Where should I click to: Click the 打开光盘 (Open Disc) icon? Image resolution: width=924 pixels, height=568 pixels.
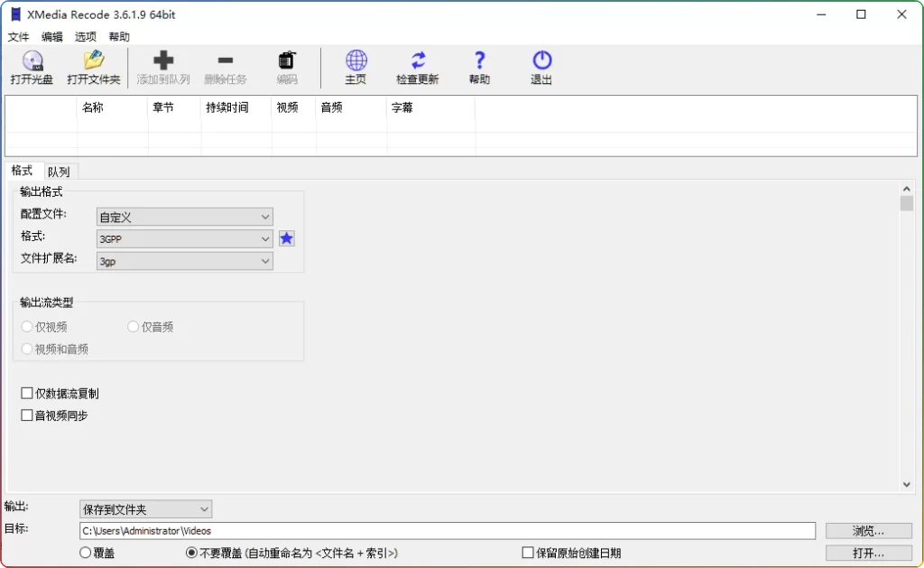pos(32,61)
